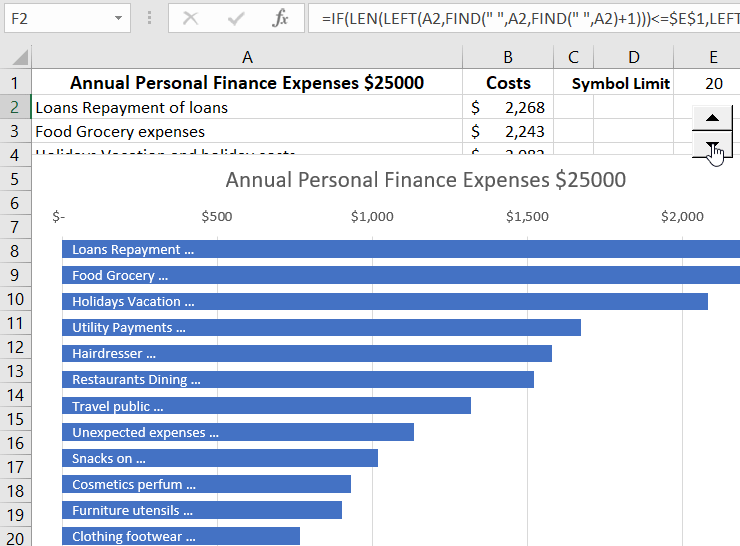
Task: Click the Enter checkmark icon in formula bar
Action: (x=236, y=18)
